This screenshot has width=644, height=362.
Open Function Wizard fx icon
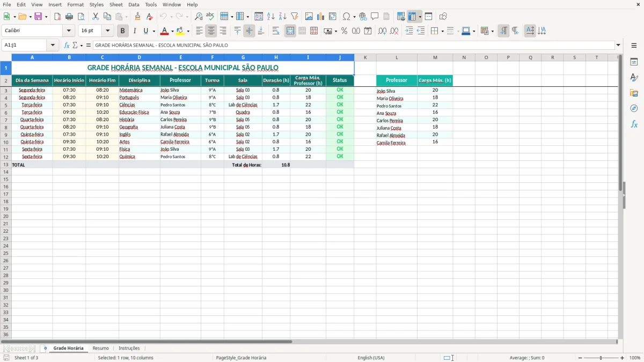(67, 46)
